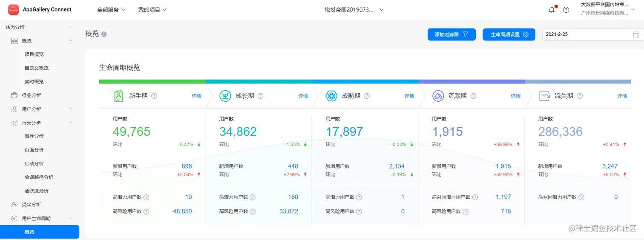The height and width of the screenshot is (240, 644).
Task: Open 详情 link for 成长期
Action: click(x=303, y=96)
